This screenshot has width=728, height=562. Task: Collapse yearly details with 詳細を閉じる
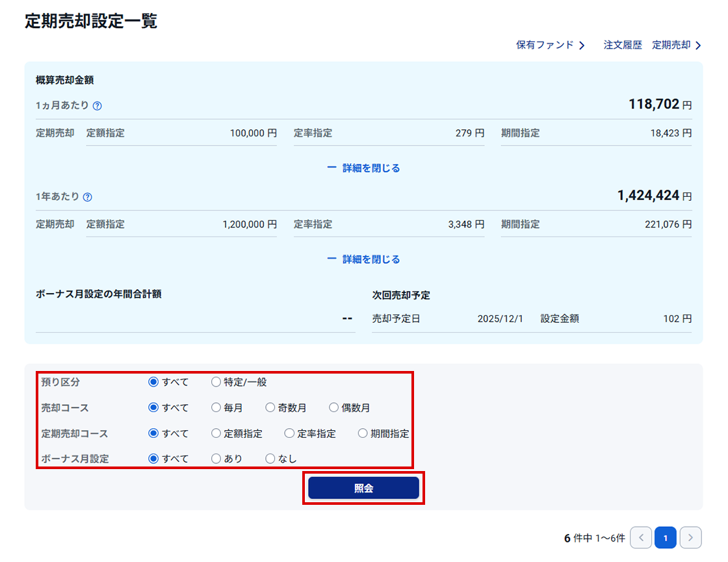(364, 259)
